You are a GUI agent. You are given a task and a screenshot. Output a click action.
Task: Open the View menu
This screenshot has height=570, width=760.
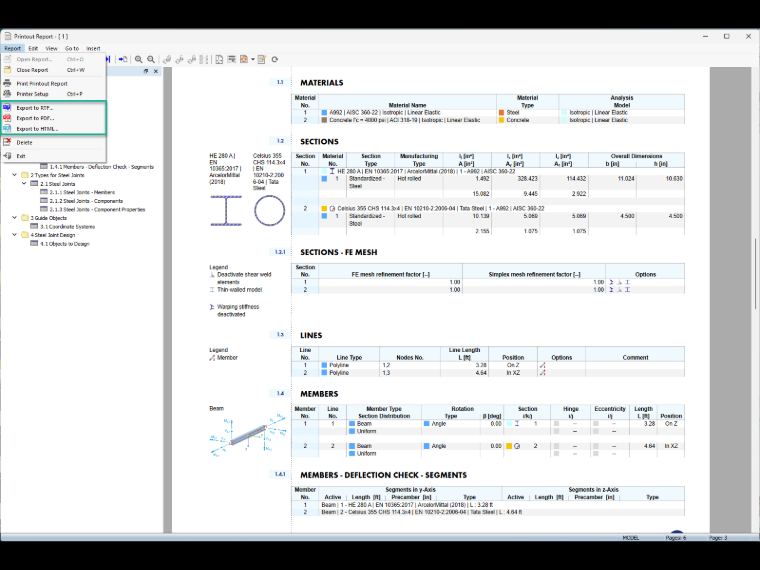(x=51, y=48)
